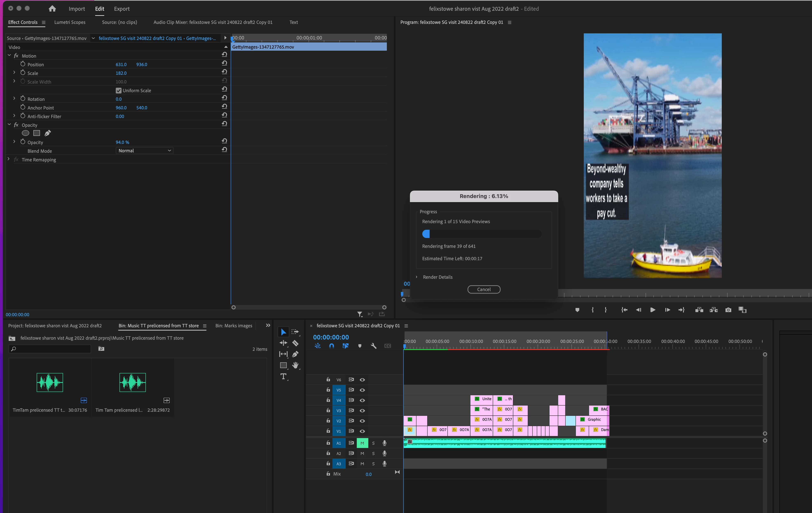
Task: Select the Hand tool
Action: (x=295, y=365)
